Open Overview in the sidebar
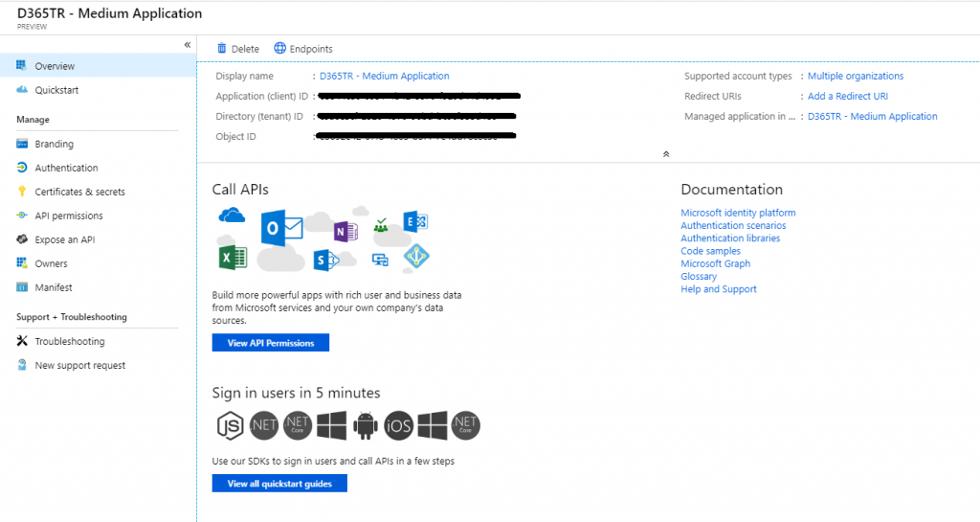This screenshot has height=522, width=980. click(x=99, y=66)
